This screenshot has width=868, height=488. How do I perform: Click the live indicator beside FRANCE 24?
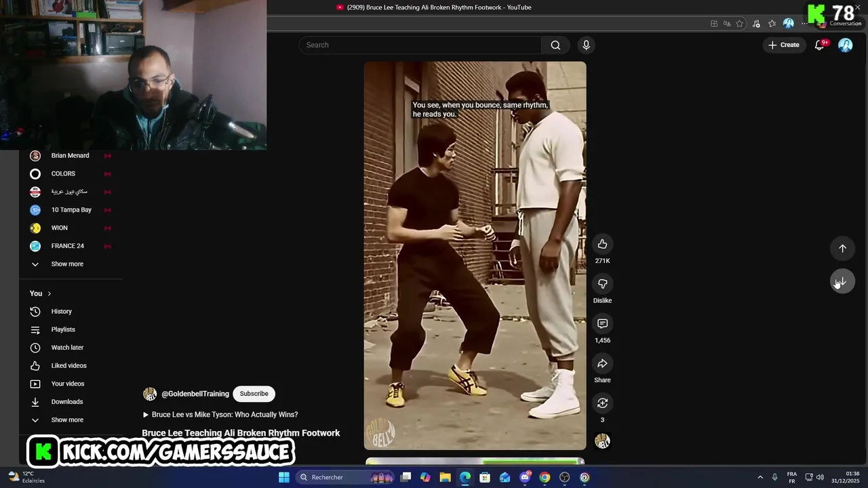(107, 246)
